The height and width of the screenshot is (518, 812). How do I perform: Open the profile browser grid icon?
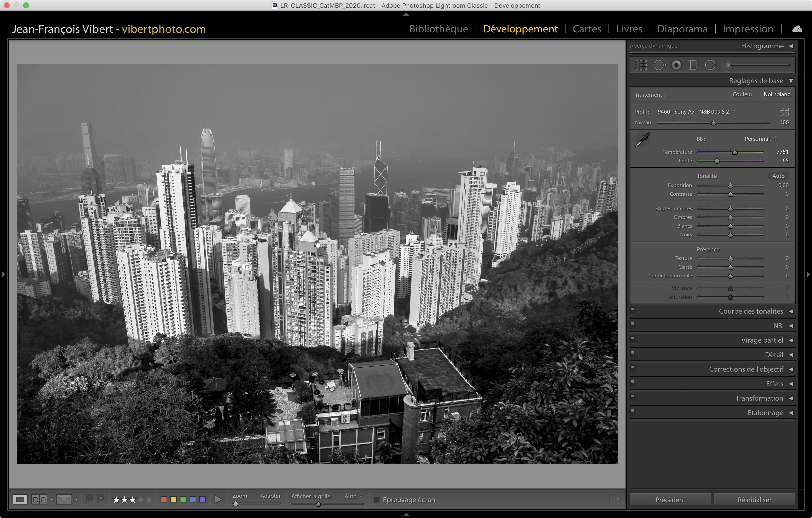click(784, 112)
